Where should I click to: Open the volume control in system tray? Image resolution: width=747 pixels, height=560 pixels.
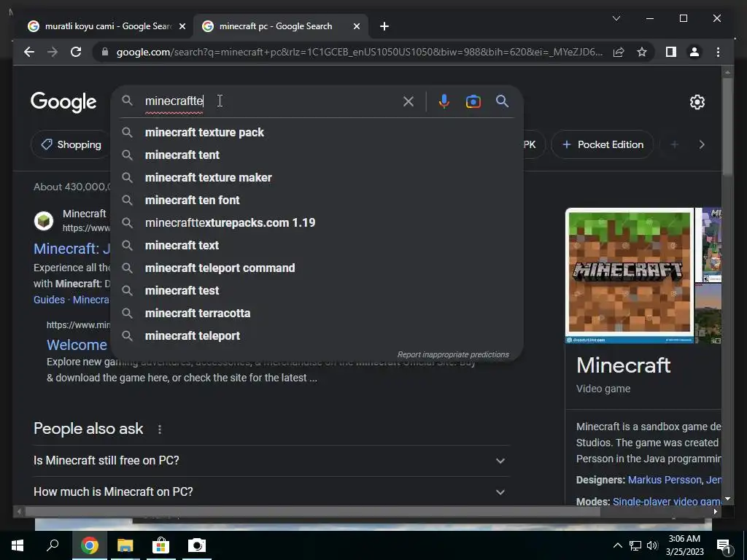653,545
